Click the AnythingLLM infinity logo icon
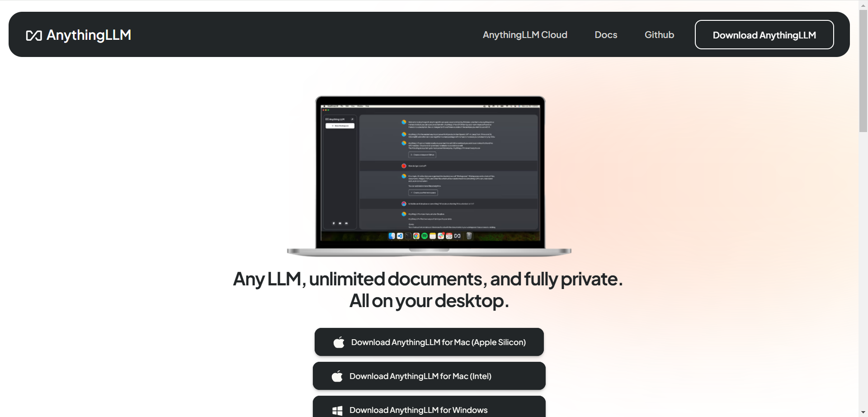The width and height of the screenshot is (868, 417). tap(34, 35)
